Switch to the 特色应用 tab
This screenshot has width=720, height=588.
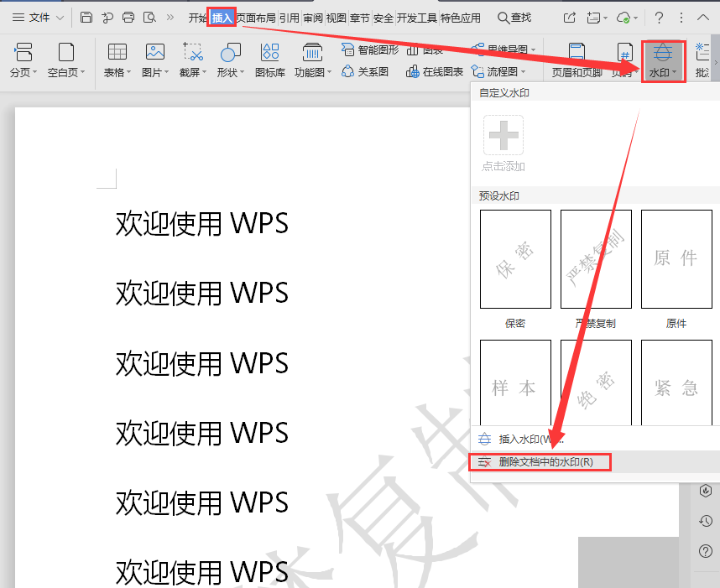[x=461, y=18]
